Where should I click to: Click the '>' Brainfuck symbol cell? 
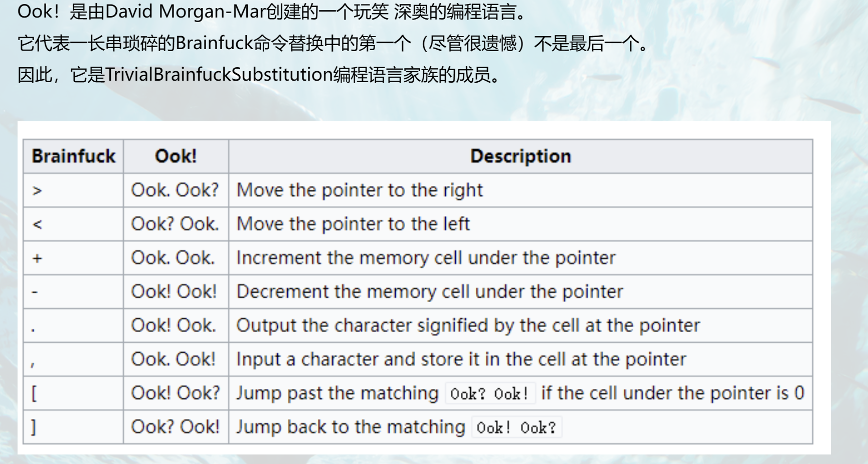[73, 190]
